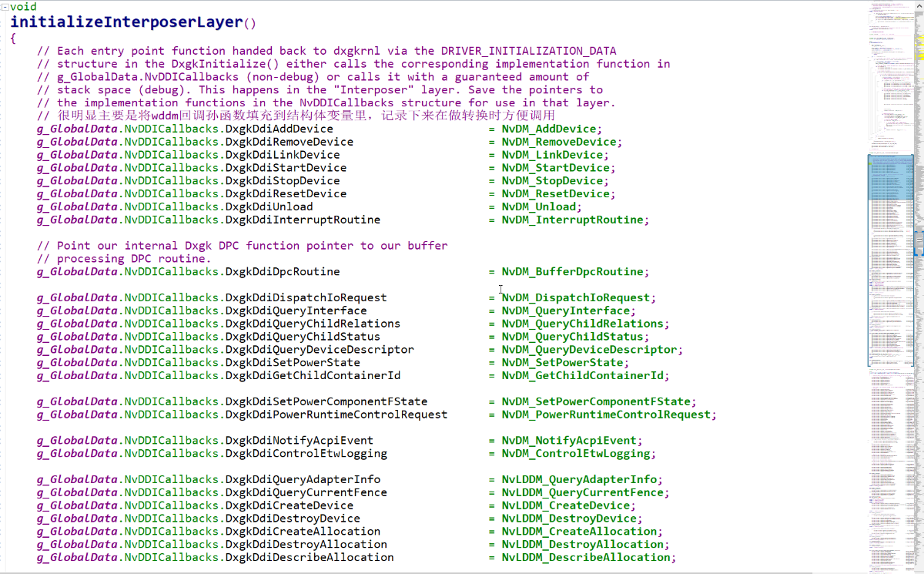The image size is (924, 574).
Task: Click the DxgkDdiLinkDevice member name
Action: 282,155
